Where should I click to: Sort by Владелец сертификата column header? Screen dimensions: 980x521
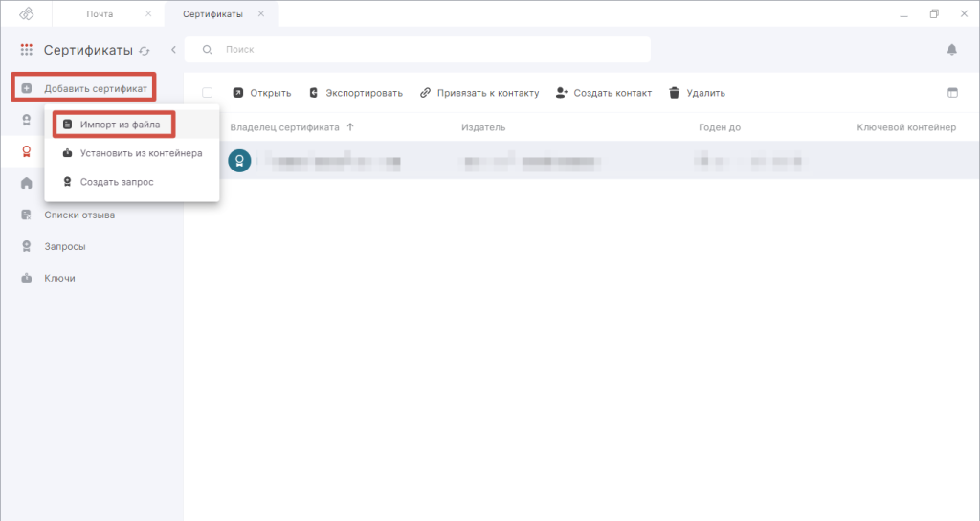coord(284,127)
